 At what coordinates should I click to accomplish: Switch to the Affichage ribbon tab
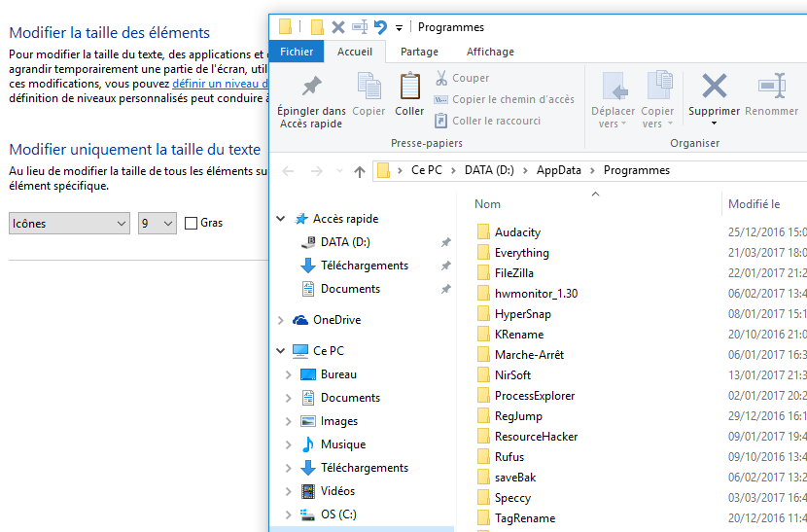pos(490,52)
